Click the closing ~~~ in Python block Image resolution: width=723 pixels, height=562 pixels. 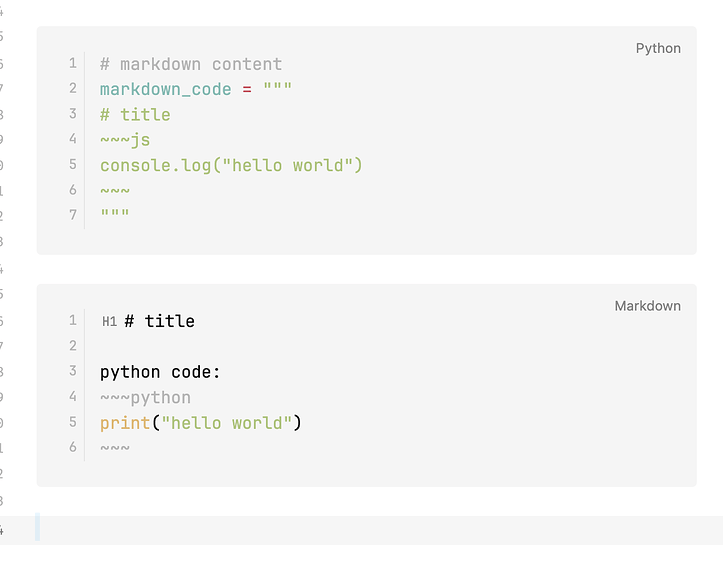(115, 190)
